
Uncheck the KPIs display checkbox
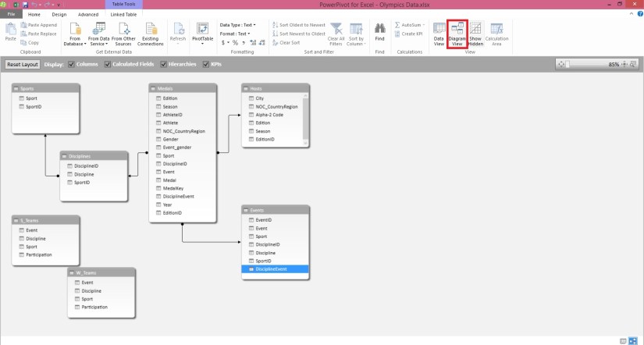pyautogui.click(x=206, y=64)
